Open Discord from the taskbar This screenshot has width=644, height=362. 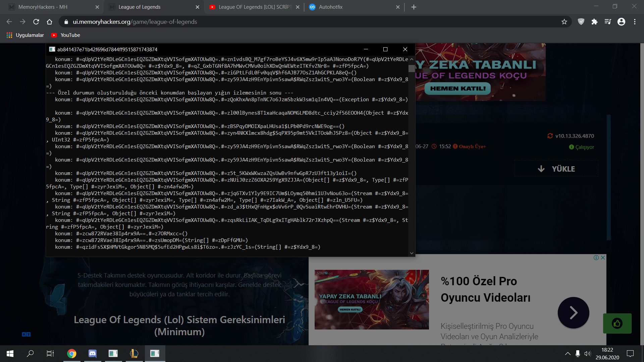click(92, 354)
